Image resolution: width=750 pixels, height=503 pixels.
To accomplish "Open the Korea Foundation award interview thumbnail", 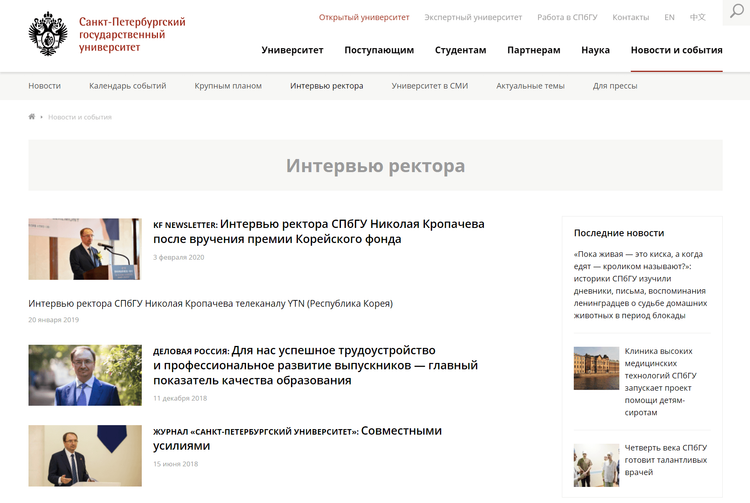I will pyautogui.click(x=85, y=249).
